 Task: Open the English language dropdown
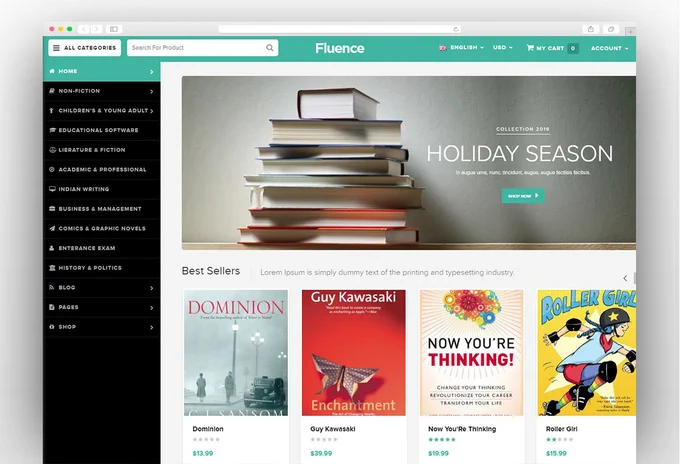click(x=467, y=48)
